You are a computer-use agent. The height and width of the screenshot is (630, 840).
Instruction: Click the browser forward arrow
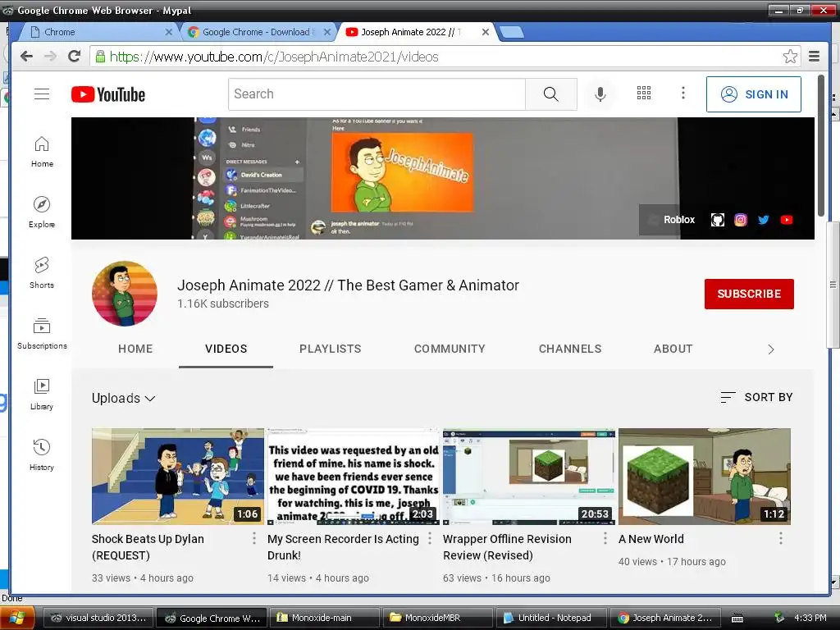50,57
